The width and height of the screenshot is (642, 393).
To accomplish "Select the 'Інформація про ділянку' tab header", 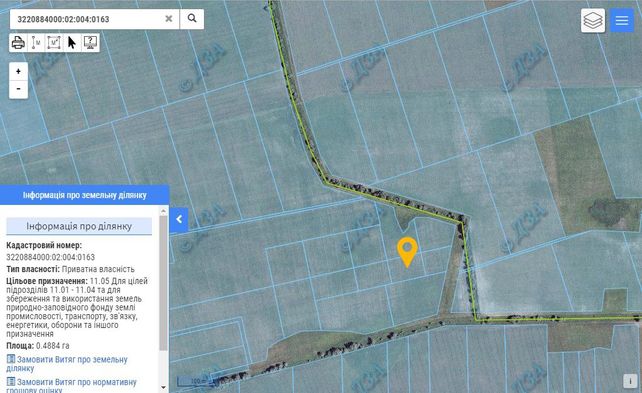I will pos(79,226).
